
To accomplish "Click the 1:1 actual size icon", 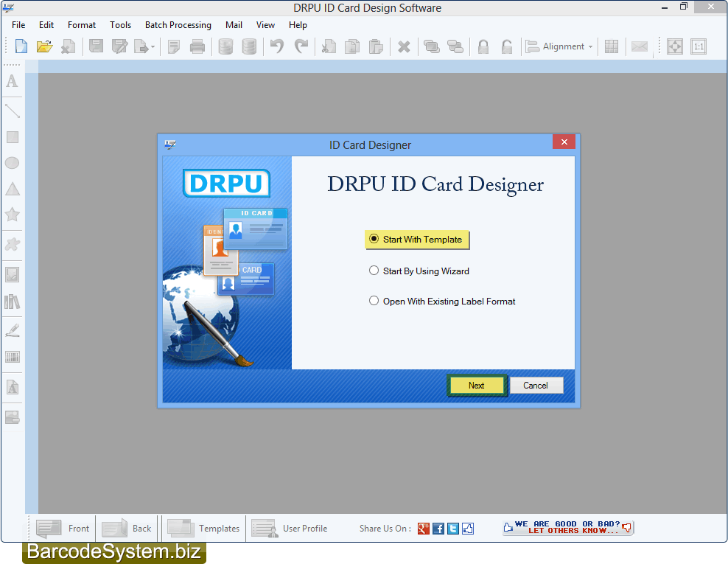I will click(699, 46).
